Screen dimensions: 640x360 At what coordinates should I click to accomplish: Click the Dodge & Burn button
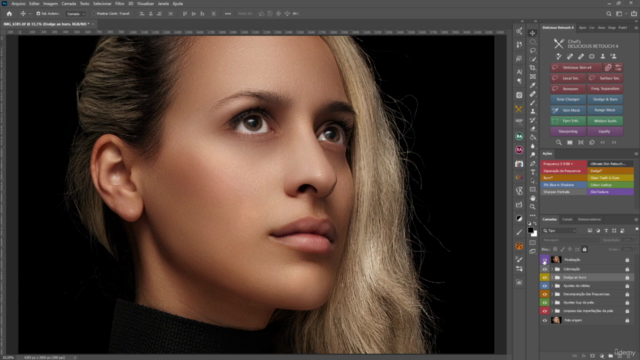coord(605,99)
